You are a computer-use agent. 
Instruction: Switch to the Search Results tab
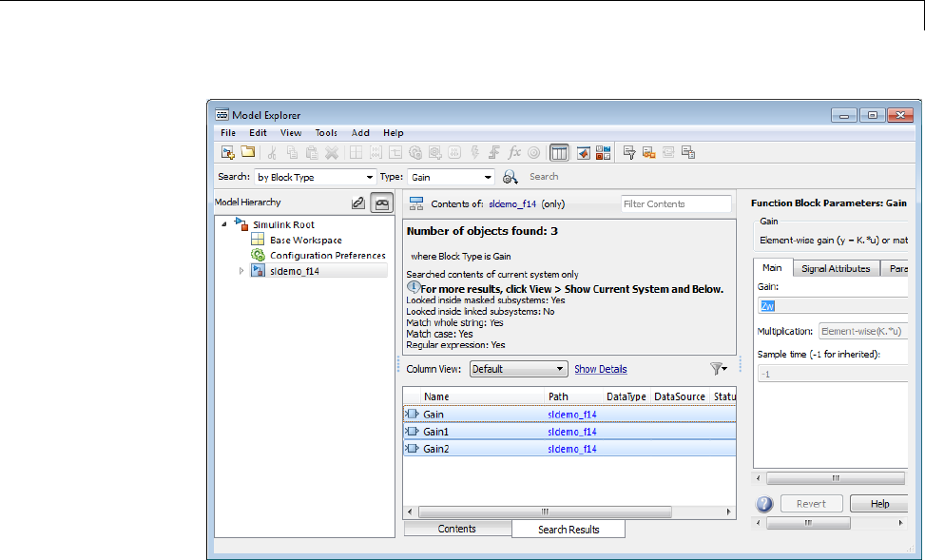coord(568,530)
